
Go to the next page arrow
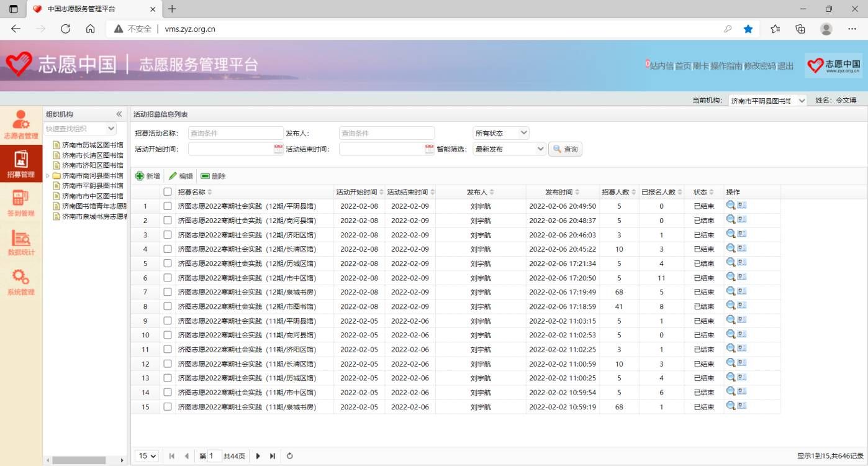point(258,456)
